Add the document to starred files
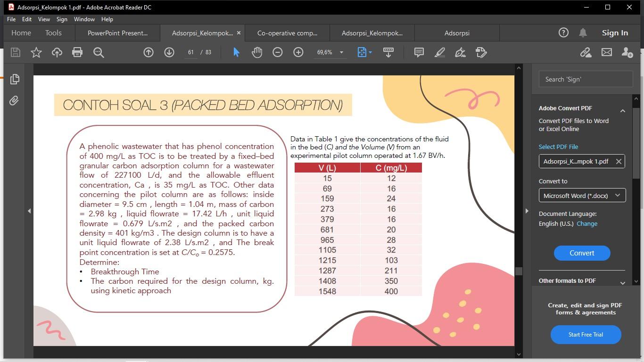The width and height of the screenshot is (644, 362). click(x=36, y=52)
